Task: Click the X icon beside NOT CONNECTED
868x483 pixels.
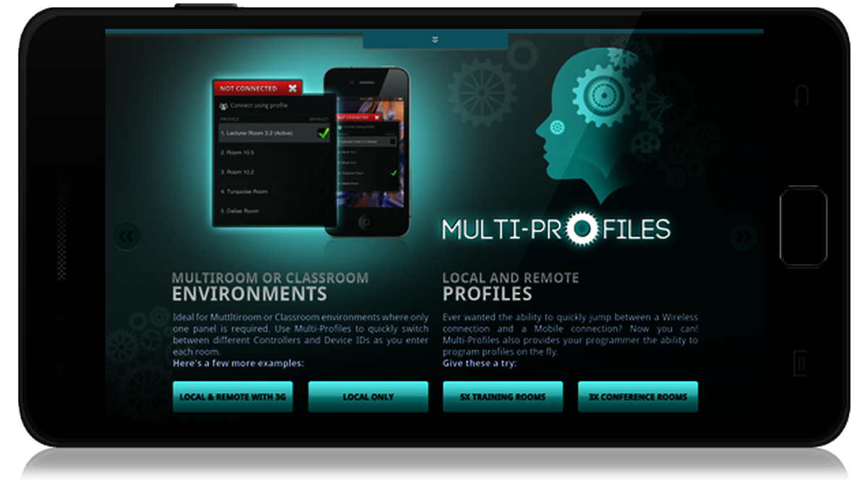Action: (x=292, y=88)
